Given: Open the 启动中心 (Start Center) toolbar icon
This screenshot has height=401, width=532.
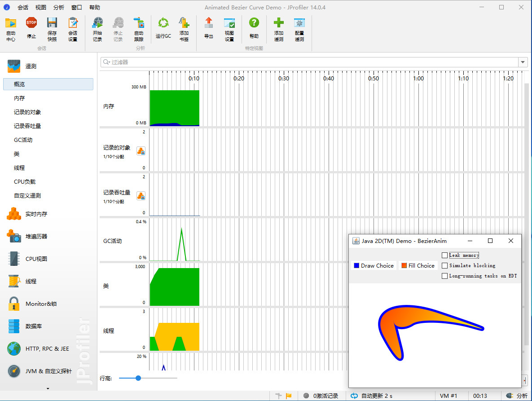Looking at the screenshot, I should [x=10, y=29].
